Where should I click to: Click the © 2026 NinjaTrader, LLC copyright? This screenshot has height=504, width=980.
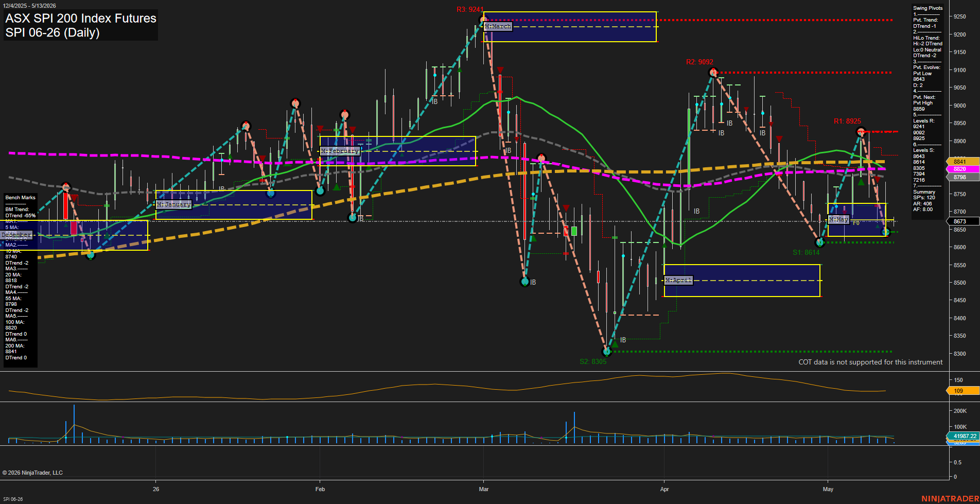[x=32, y=473]
